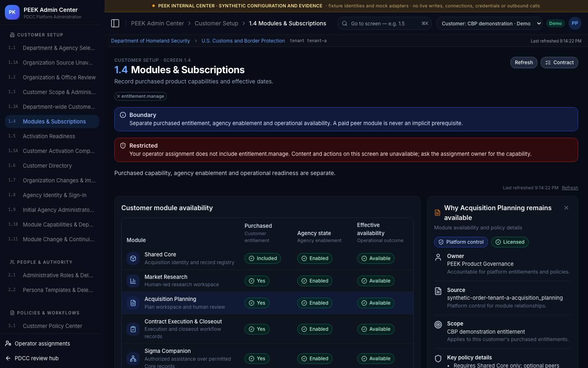Open Module Capabilities & Dependencies nav item

point(52,224)
